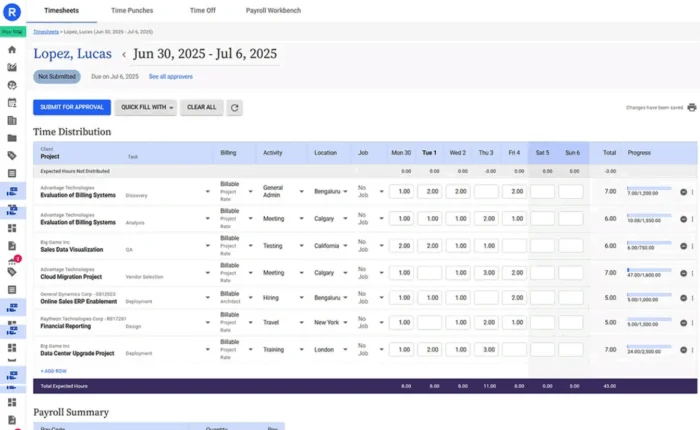Open the Training activity dropdown

coord(301,350)
